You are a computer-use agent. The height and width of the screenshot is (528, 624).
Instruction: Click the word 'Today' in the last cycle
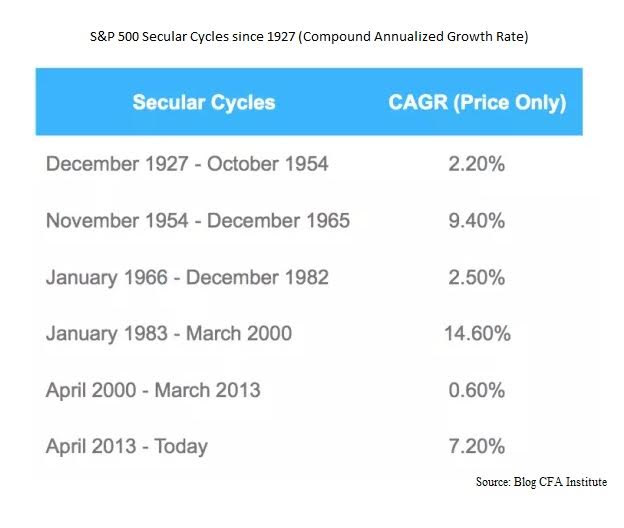coord(180,446)
